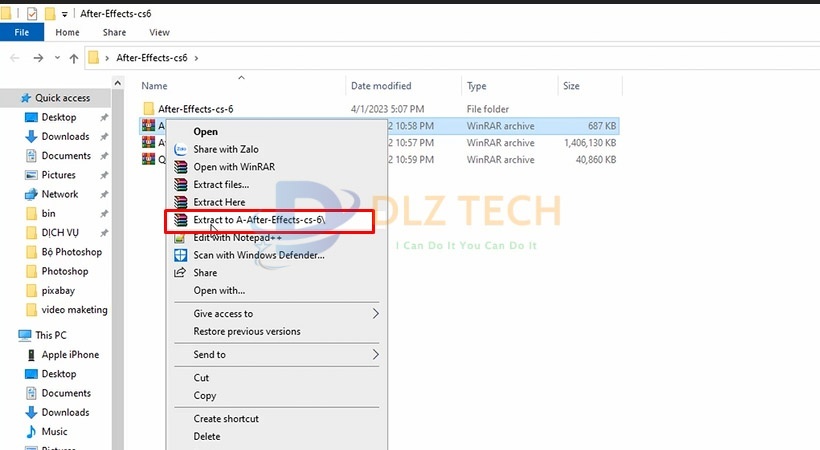The height and width of the screenshot is (450, 820).
Task: Click WinRAR icon next to Extract files...
Action: (180, 185)
